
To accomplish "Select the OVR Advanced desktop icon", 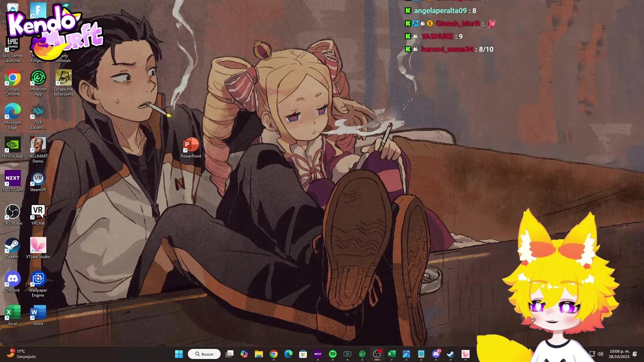I will coord(38,117).
